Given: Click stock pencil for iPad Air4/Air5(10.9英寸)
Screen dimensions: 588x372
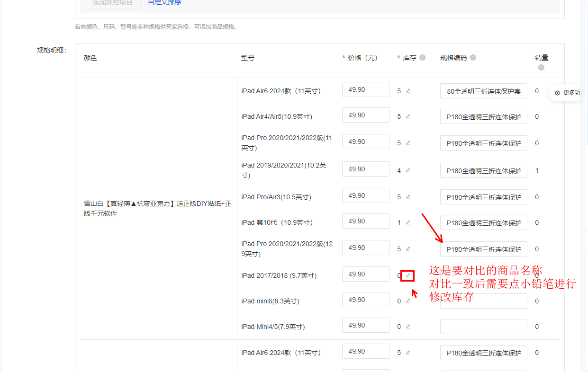Looking at the screenshot, I should pos(408,116).
